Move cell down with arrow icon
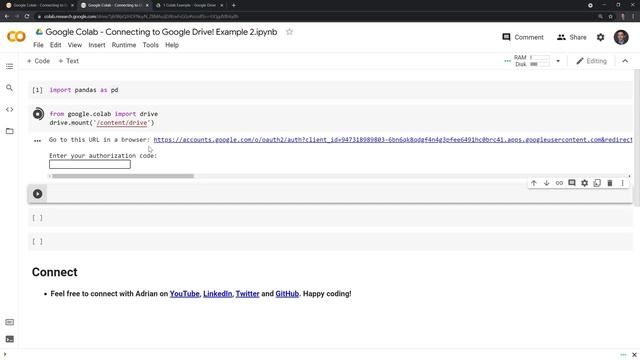The image size is (640, 360). point(546,183)
